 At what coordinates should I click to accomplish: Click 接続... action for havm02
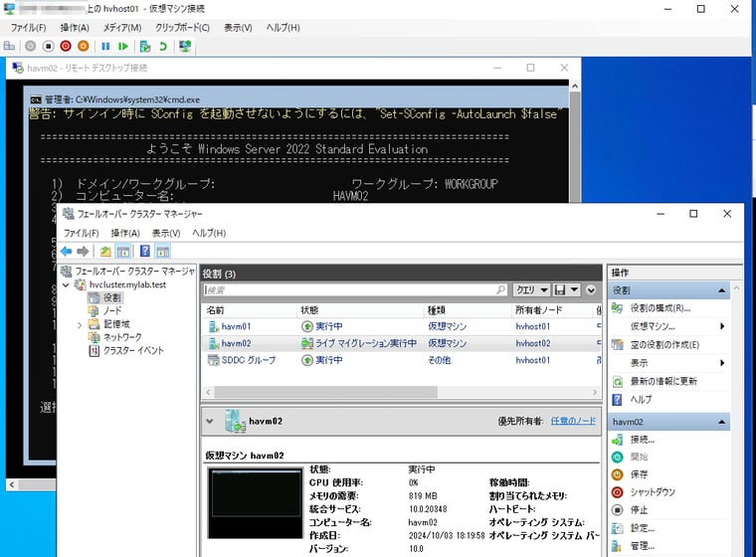pos(642,440)
